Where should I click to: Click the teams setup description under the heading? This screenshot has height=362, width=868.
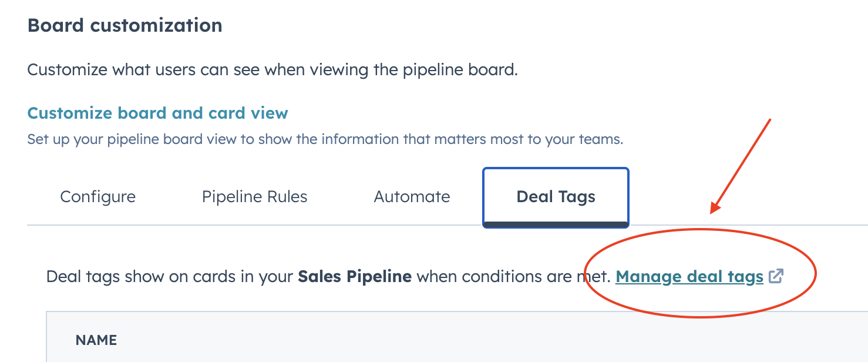[325, 139]
